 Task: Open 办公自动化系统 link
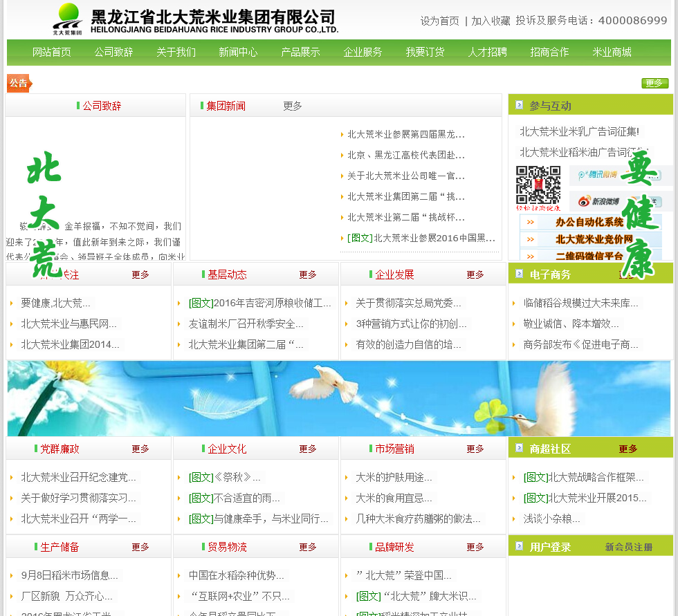[x=589, y=222]
